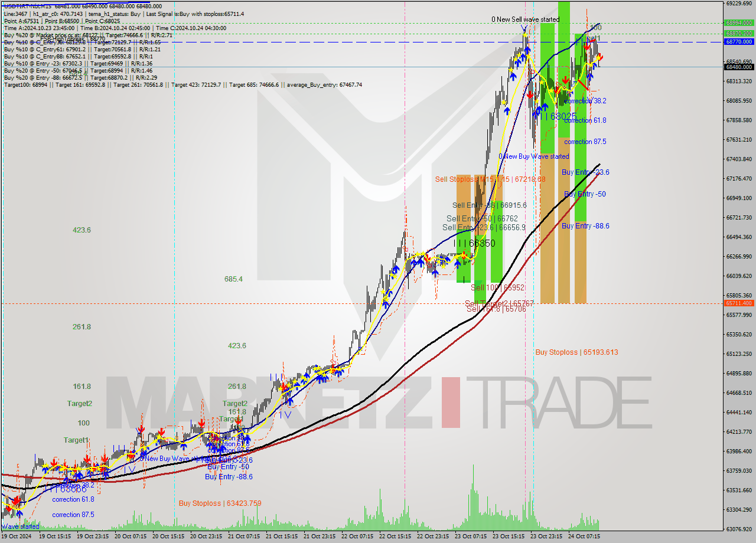Viewport: 756px width, 543px height.
Task: Click the 'Sell Entry -23.6 | 66656.9' label
Action: [x=484, y=227]
